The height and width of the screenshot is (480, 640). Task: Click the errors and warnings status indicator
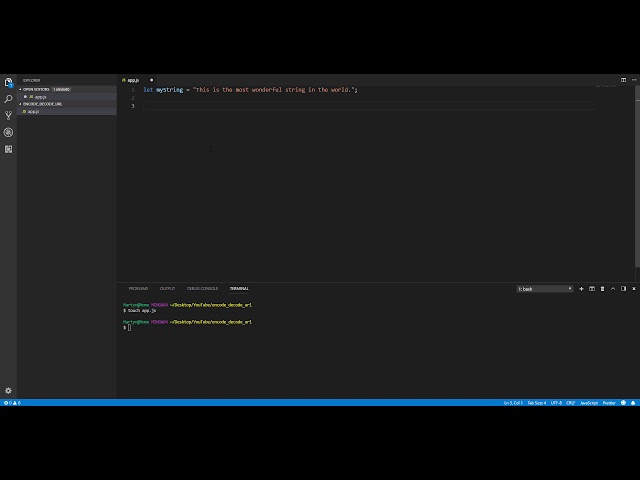[x=12, y=403]
